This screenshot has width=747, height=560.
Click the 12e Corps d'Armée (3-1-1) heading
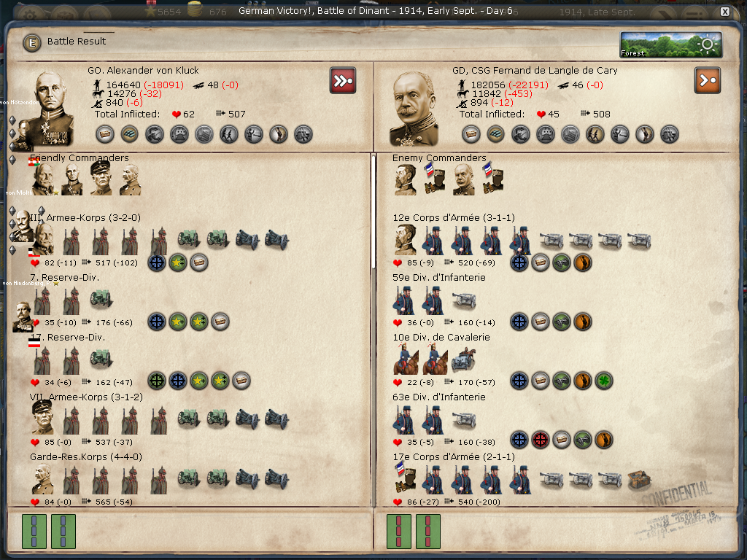[x=454, y=217]
